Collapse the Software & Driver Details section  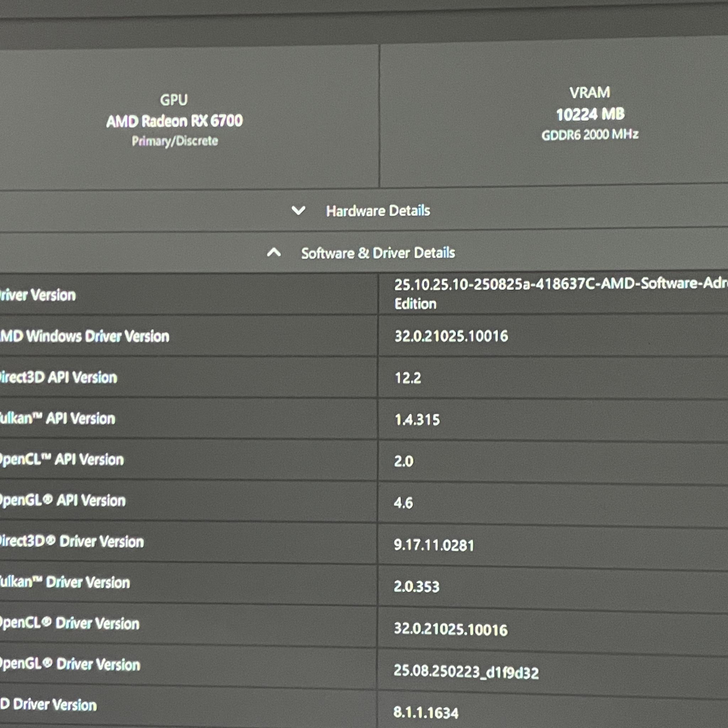pos(274,252)
